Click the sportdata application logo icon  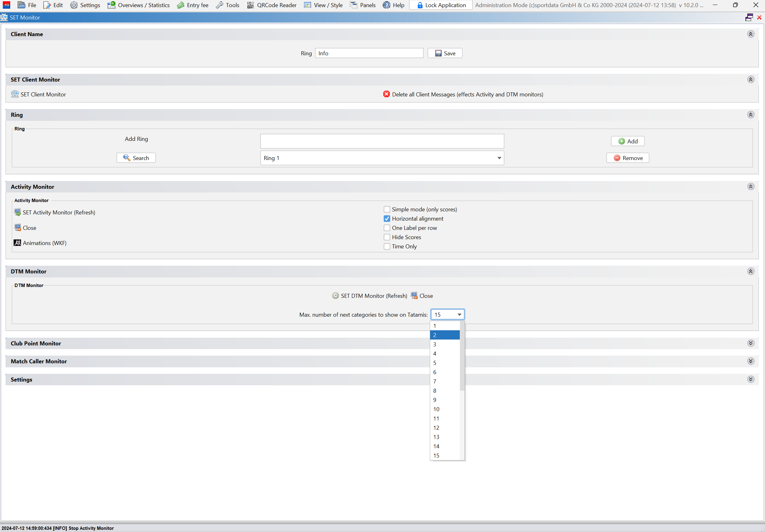point(6,5)
